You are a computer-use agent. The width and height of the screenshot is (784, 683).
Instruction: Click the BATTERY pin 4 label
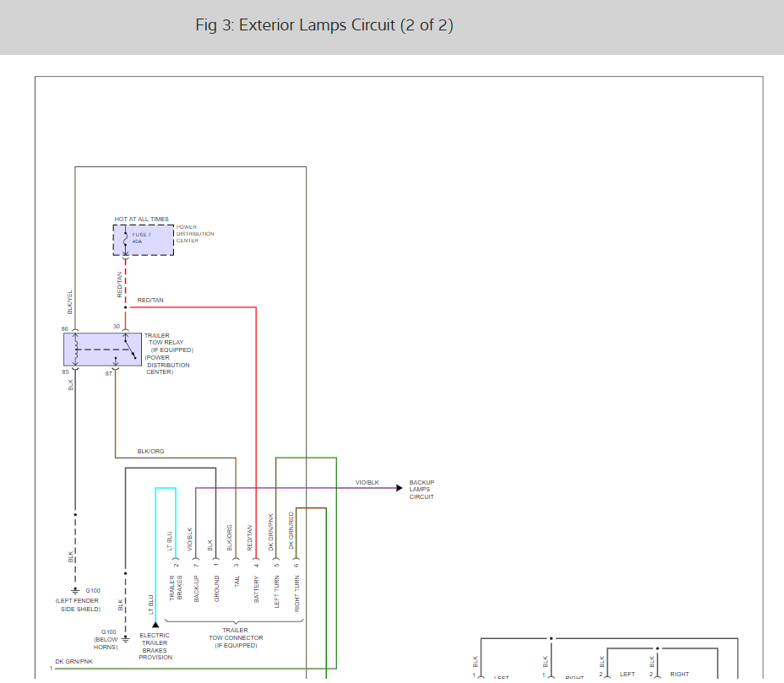(257, 589)
